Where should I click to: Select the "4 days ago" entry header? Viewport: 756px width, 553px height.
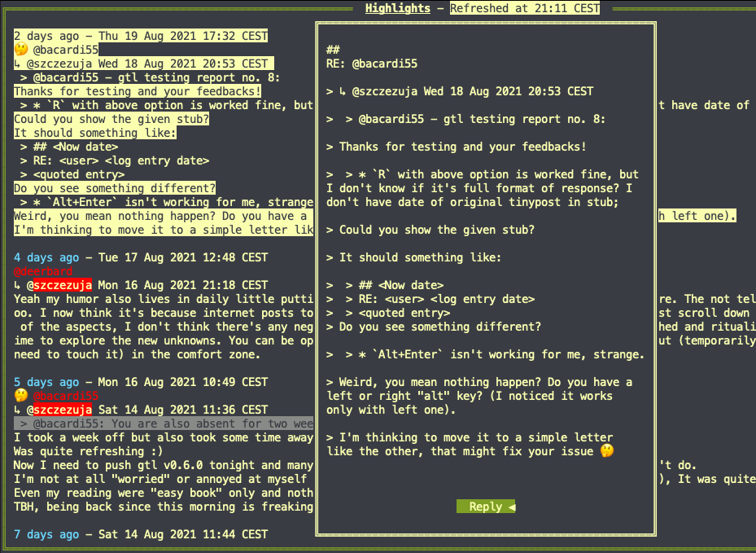[141, 257]
